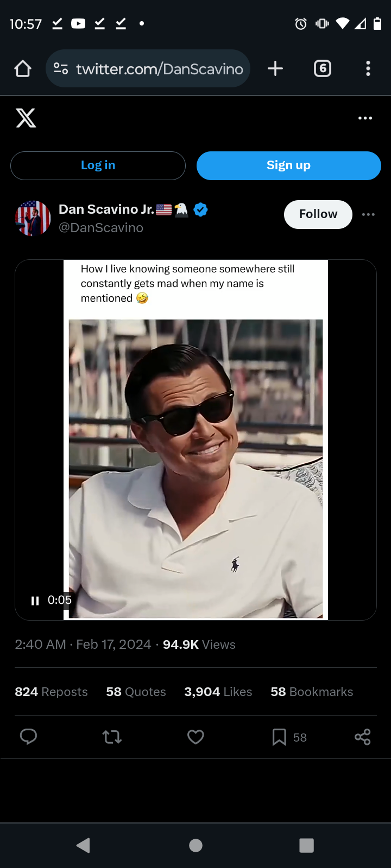The image size is (391, 868).
Task: Show the open tabs switcher
Action: pos(323,68)
